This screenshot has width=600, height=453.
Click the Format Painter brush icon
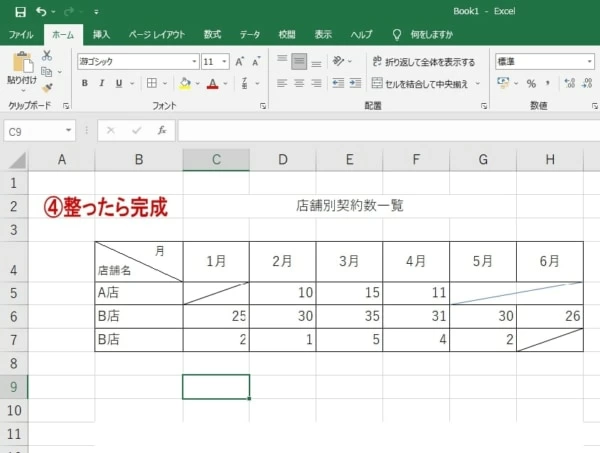click(x=47, y=88)
